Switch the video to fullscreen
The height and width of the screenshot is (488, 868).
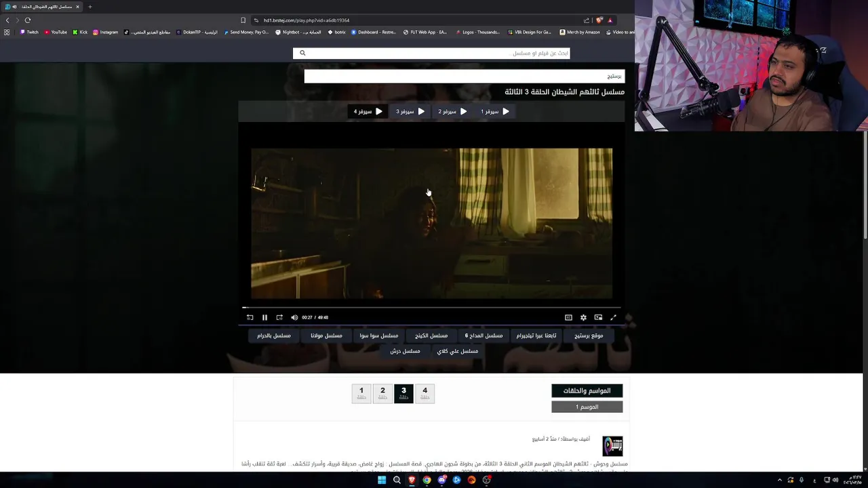pos(613,317)
